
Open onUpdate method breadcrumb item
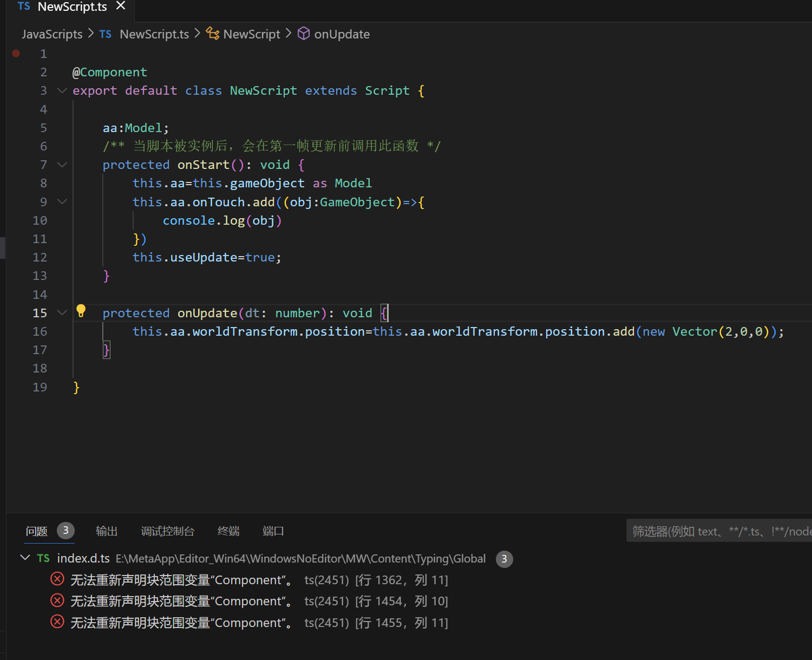click(342, 34)
